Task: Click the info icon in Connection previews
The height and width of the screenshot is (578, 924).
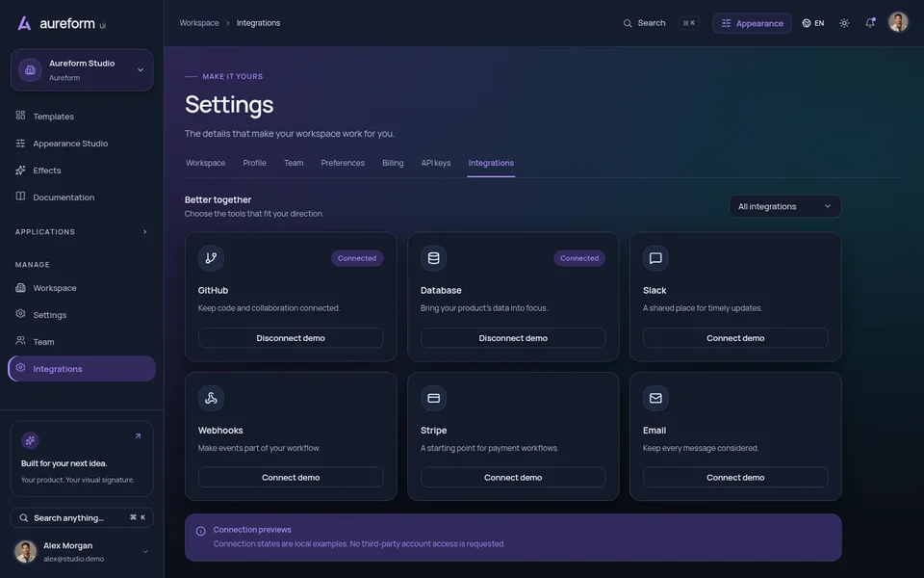Action: [201, 531]
